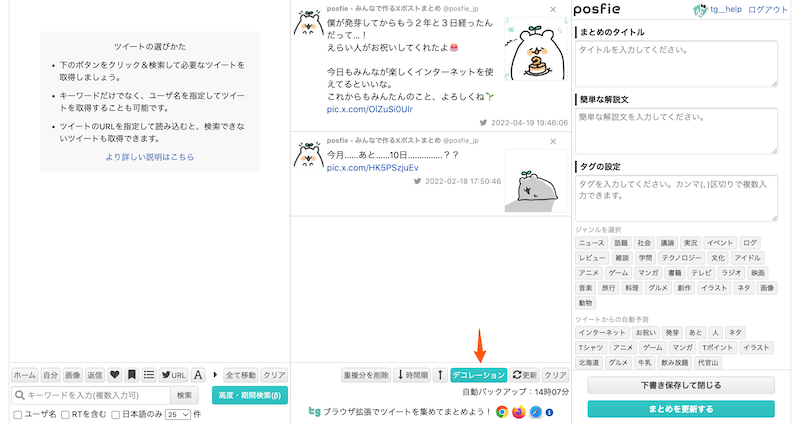800x424 pixels.
Task: Click the まとめのタイトル input field
Action: tap(677, 64)
